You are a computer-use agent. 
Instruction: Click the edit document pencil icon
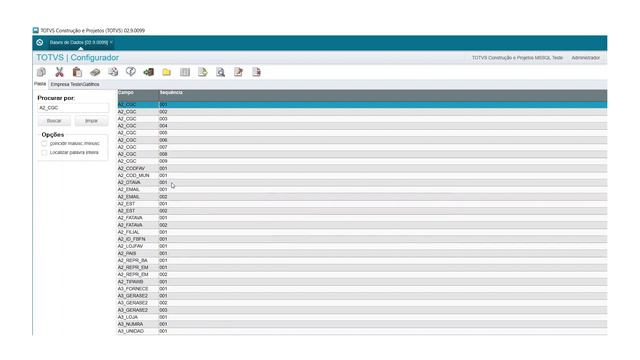coord(238,72)
